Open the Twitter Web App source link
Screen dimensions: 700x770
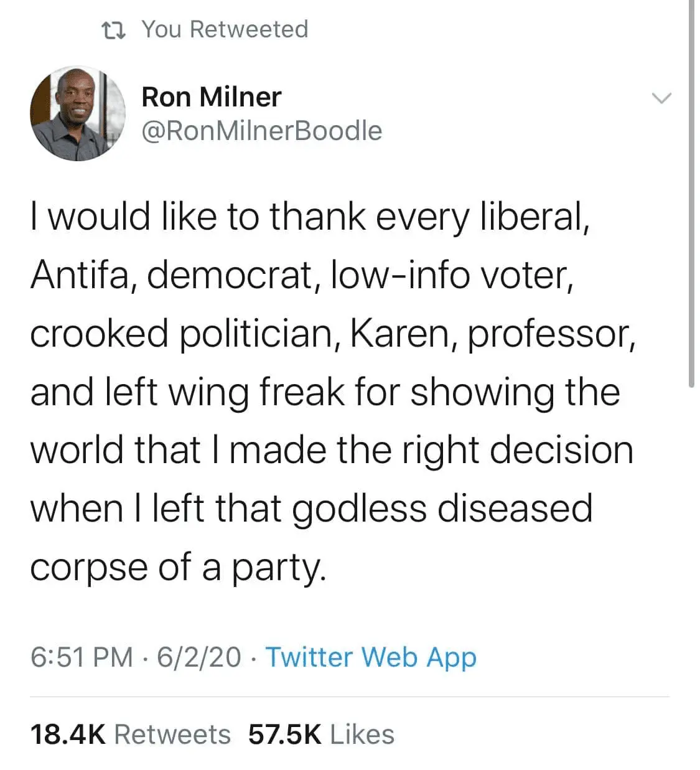click(371, 657)
